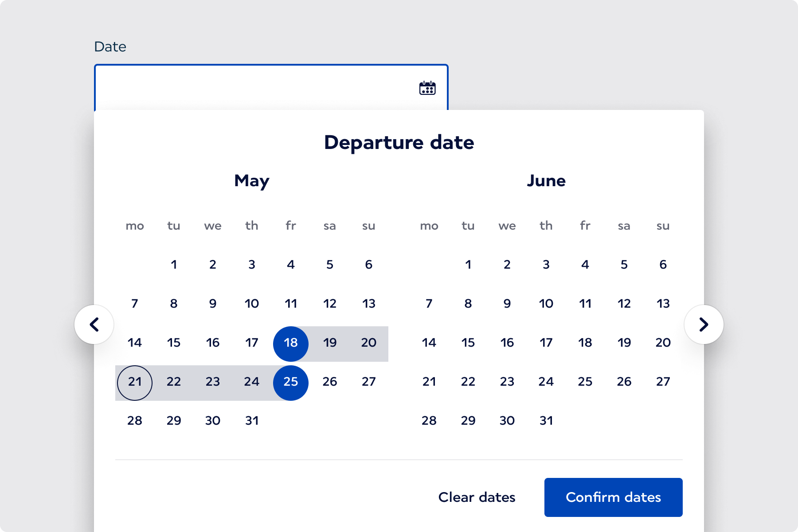Pick June 10 in the calendar
Screen dimensions: 798x532
click(546, 304)
